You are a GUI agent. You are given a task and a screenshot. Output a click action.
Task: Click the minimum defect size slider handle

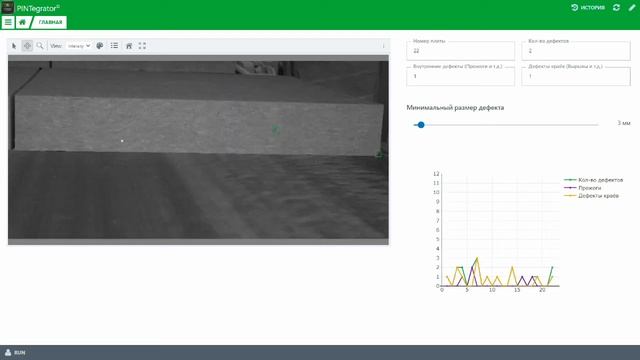(421, 125)
